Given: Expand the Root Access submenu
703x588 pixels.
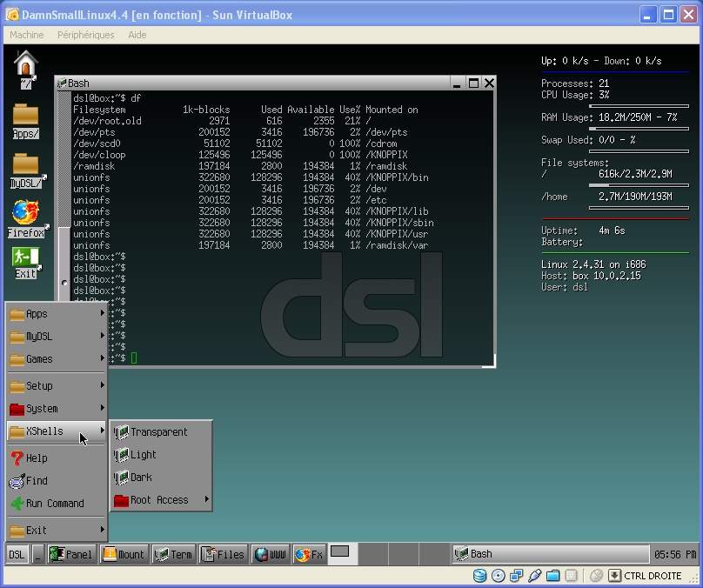Looking at the screenshot, I should click(x=162, y=499).
